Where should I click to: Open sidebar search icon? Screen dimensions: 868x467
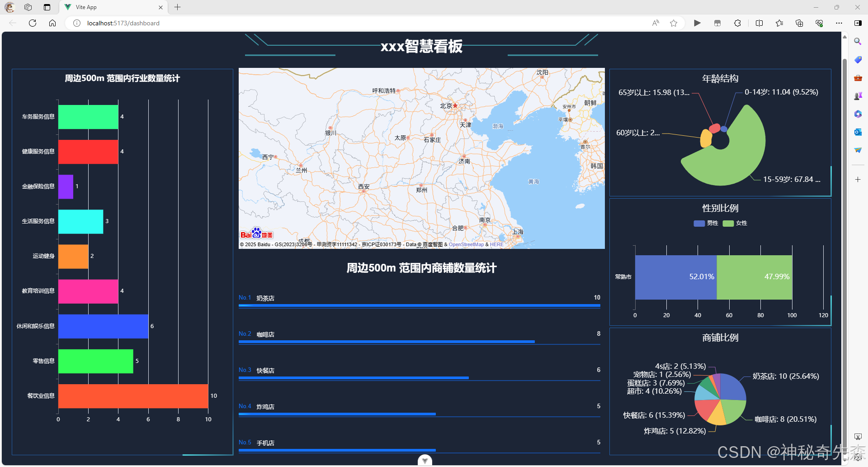click(x=858, y=41)
